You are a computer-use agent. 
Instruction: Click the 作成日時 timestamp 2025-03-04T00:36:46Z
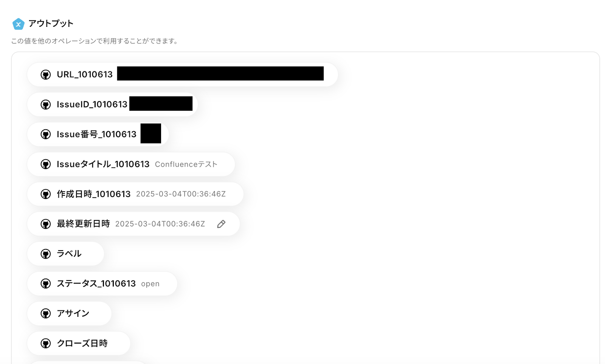[x=181, y=194]
